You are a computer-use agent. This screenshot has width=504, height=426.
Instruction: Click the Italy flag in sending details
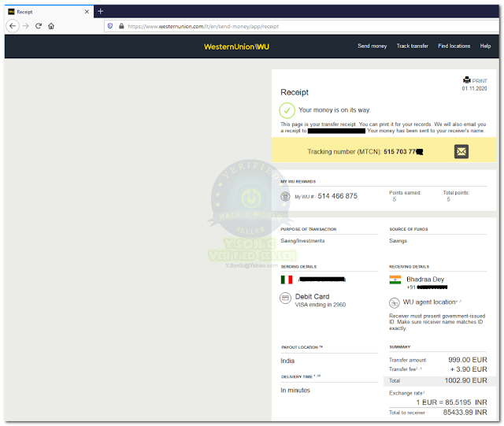point(287,280)
